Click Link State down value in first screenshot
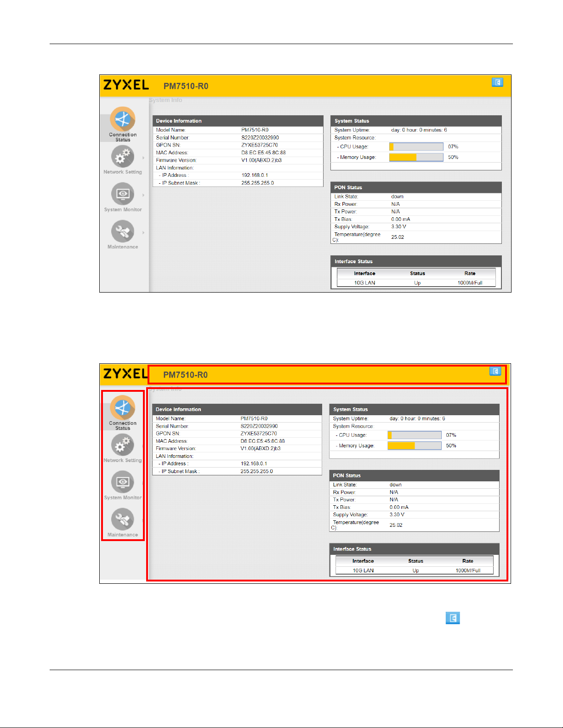The image size is (563, 728). (x=397, y=197)
